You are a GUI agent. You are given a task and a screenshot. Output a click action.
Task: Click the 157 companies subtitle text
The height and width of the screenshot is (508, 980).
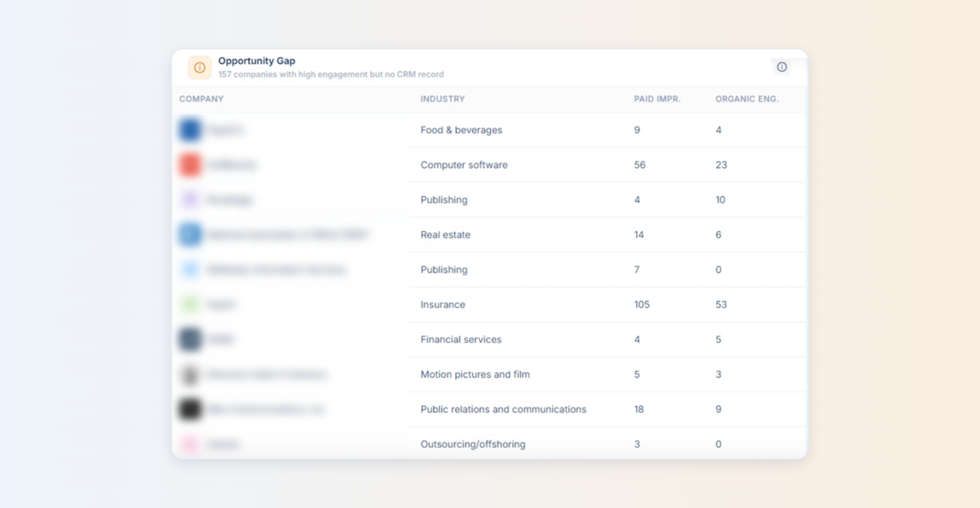(331, 74)
